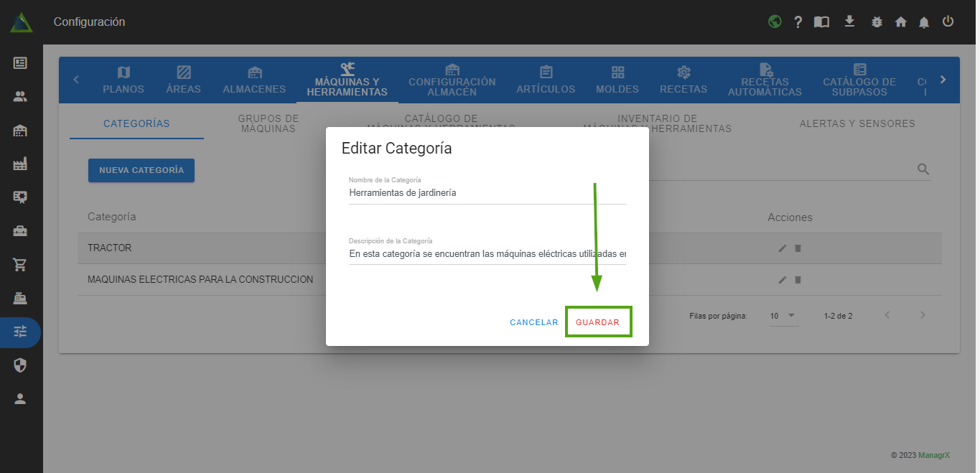Open the bug report icon
Image resolution: width=980 pixels, height=473 pixels.
tap(877, 22)
